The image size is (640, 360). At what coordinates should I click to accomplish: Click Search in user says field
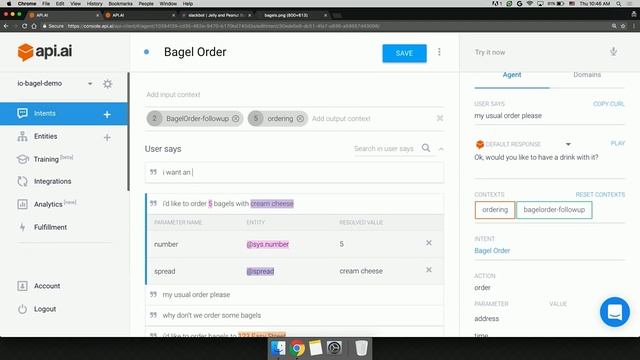384,149
